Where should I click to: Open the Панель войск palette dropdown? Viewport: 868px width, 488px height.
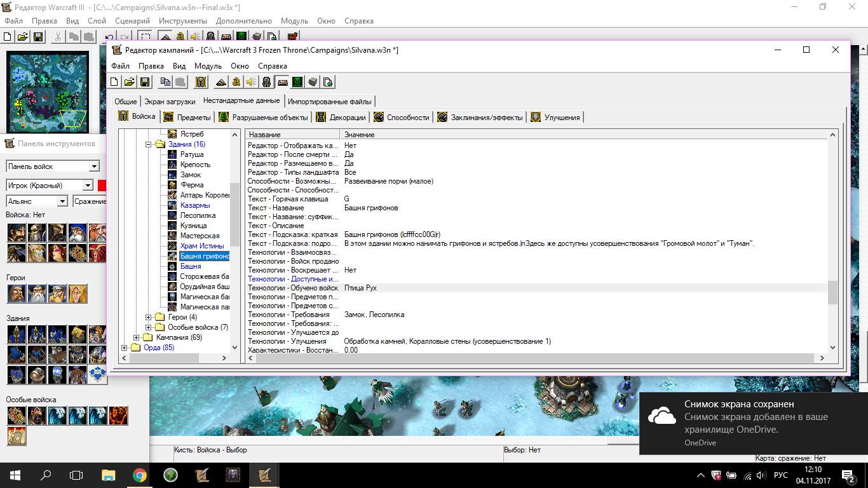53,166
